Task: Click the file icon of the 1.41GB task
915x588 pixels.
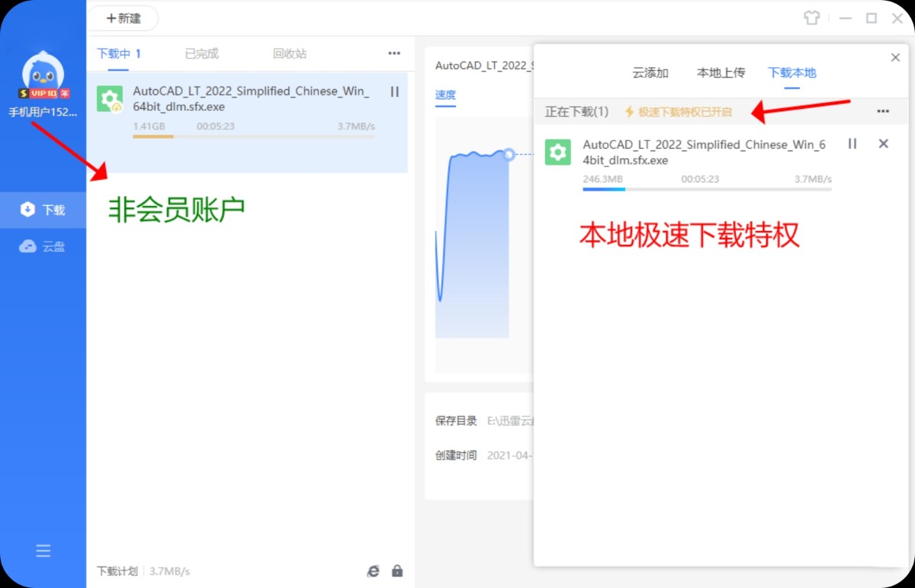Action: 110,99
